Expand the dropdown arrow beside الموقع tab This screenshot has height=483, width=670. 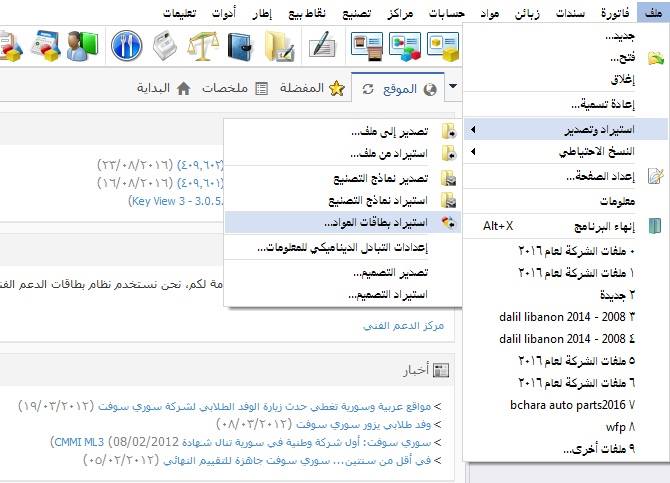coord(453,86)
